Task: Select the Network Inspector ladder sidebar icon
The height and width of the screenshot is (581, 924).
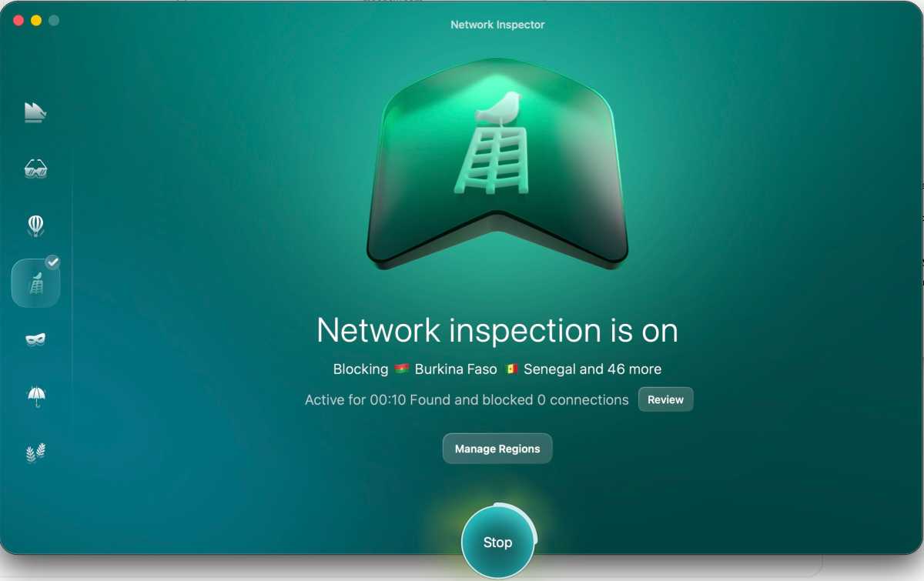Action: 35,283
